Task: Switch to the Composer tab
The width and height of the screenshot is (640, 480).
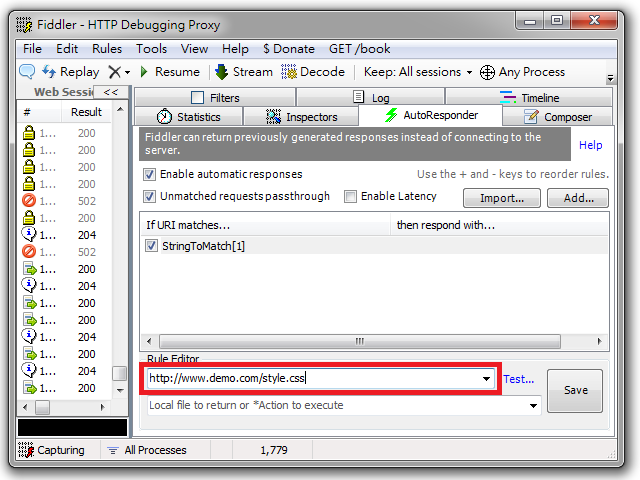Action: coord(558,117)
